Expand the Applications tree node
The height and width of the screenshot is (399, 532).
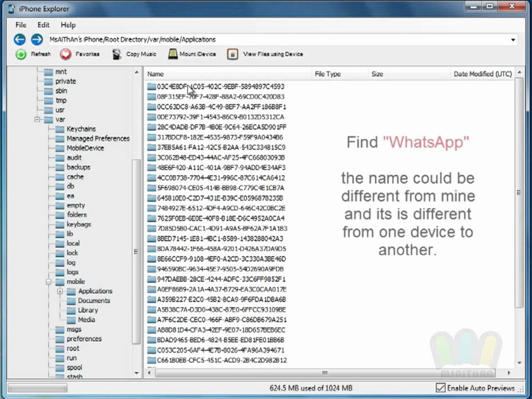point(60,291)
